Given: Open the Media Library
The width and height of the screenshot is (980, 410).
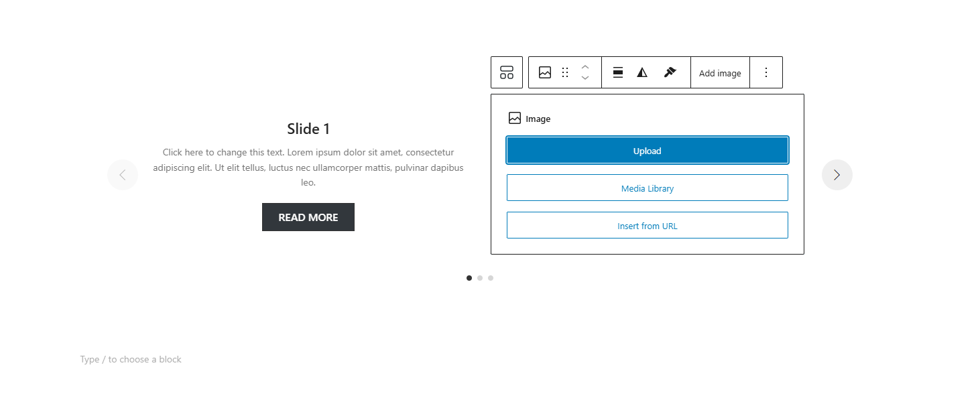Looking at the screenshot, I should 646,188.
